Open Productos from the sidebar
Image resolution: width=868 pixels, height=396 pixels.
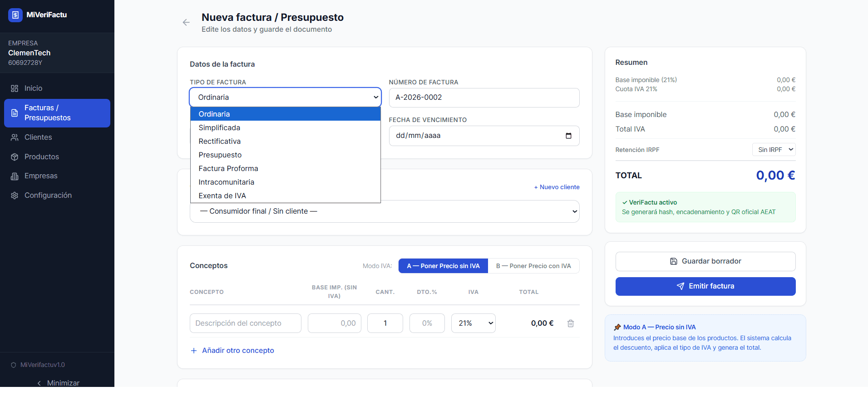click(57, 157)
